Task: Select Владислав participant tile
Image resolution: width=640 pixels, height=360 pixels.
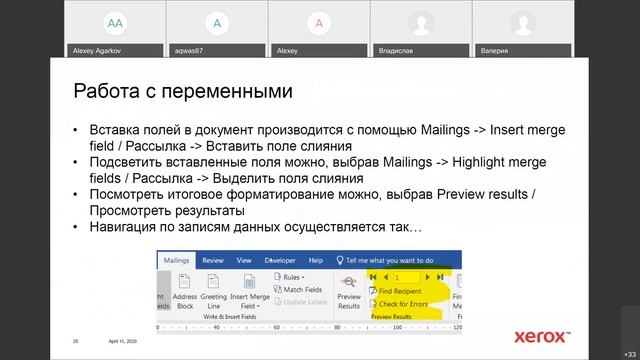Action: 421,29
